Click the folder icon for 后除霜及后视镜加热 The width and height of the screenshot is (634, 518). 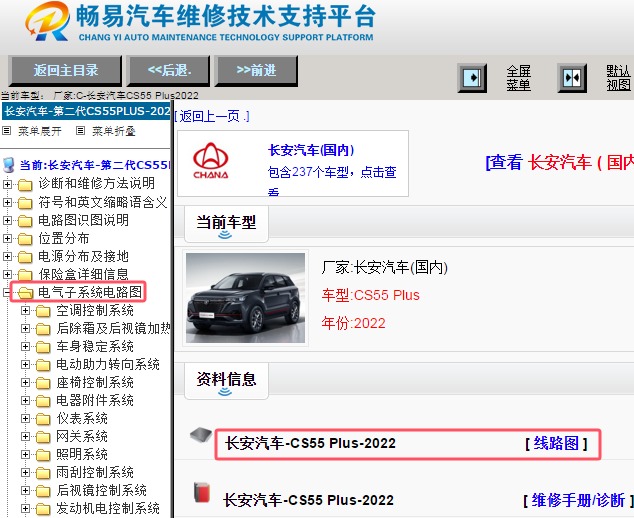point(43,329)
